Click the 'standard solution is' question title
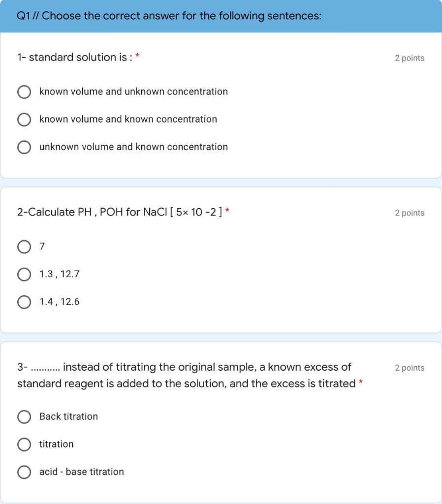Screen dimensions: 442x504 coord(75,57)
